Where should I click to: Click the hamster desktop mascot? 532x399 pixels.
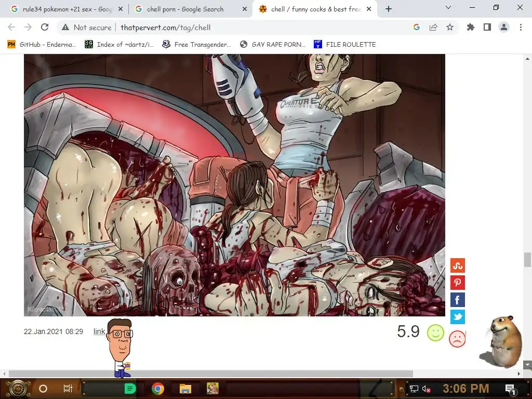502,341
